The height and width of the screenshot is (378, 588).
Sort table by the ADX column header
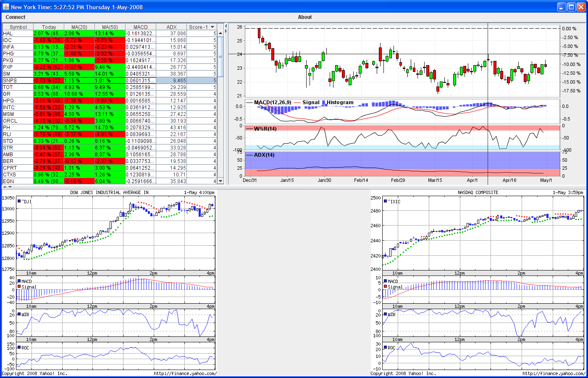pos(171,27)
